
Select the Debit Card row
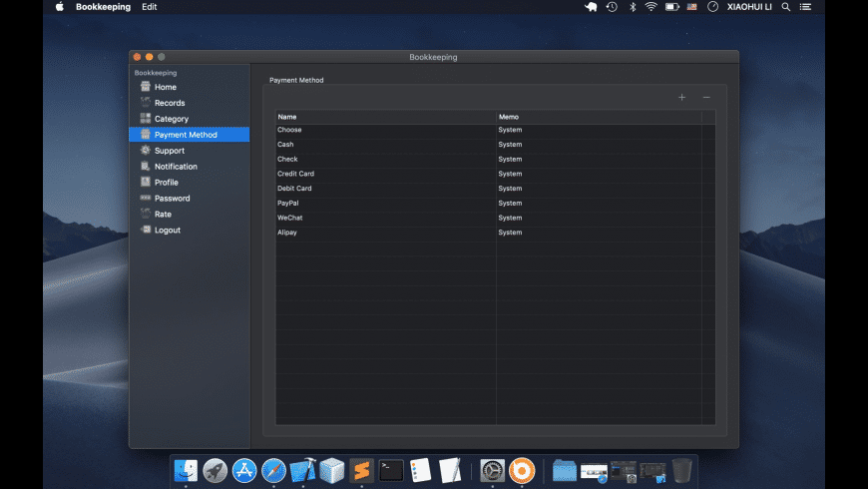tap(496, 189)
